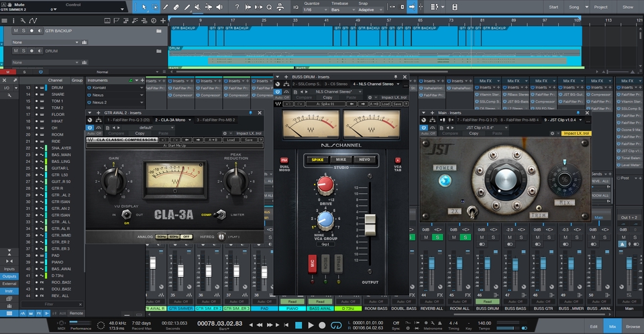This screenshot has width=644, height=334.
Task: Mute the GTR BACKUP track
Action: click(x=16, y=31)
